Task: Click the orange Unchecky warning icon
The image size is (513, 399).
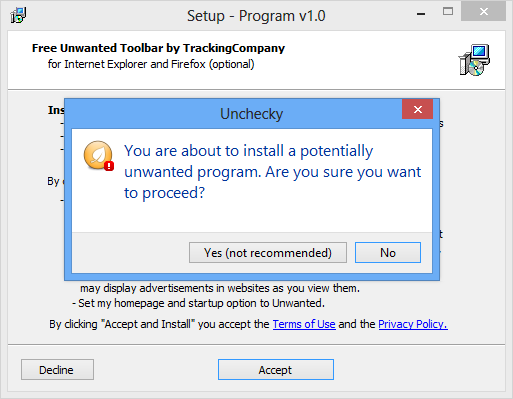Action: (99, 156)
